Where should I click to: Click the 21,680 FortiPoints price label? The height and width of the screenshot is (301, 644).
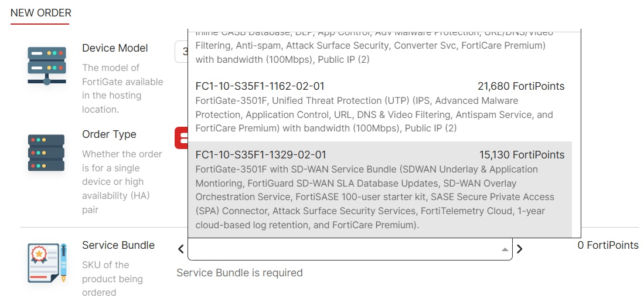[x=521, y=86]
